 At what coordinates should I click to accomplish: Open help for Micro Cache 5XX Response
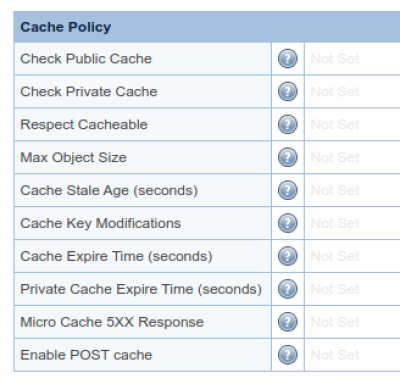pyautogui.click(x=288, y=322)
